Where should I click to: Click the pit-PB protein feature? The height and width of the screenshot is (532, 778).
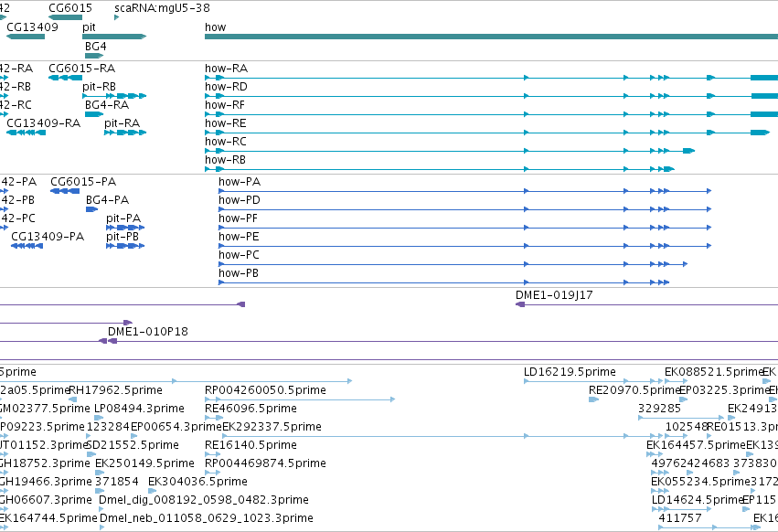tap(125, 246)
